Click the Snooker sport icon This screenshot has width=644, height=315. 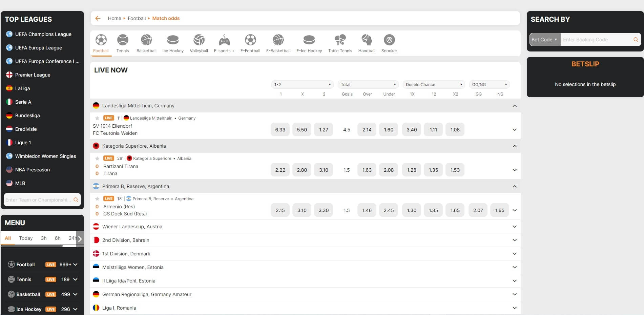[389, 43]
